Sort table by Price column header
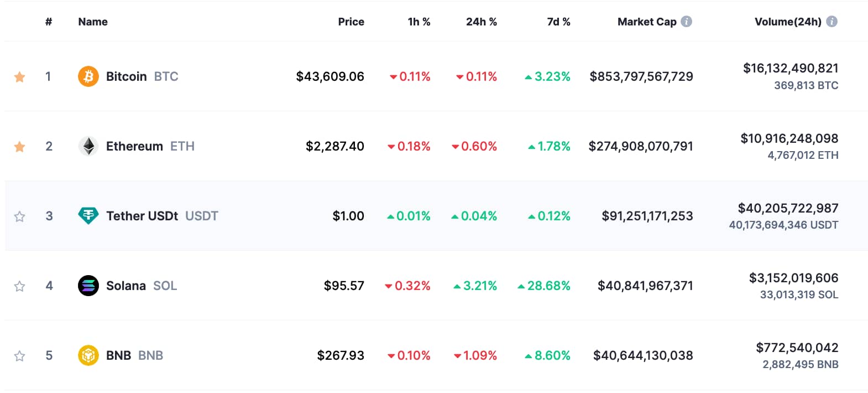This screenshot has width=868, height=393. pyautogui.click(x=352, y=22)
